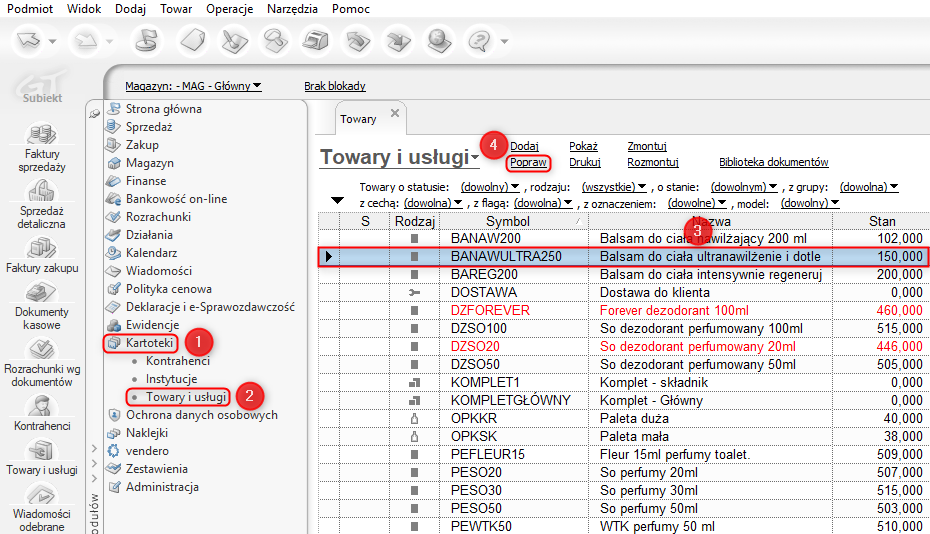Click the Kalendarz module icon in tree
Image resolution: width=930 pixels, height=534 pixels.
coord(113,253)
